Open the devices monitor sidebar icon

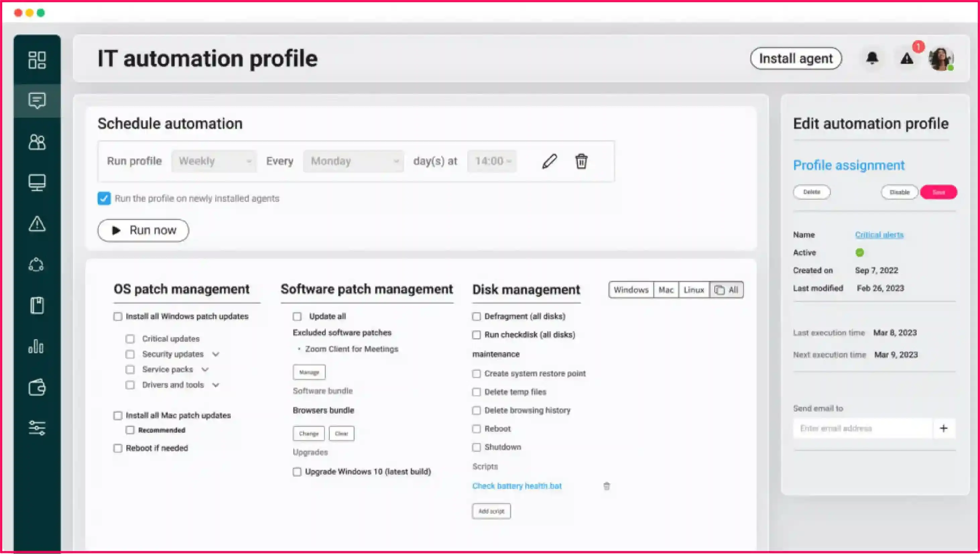[x=37, y=183]
